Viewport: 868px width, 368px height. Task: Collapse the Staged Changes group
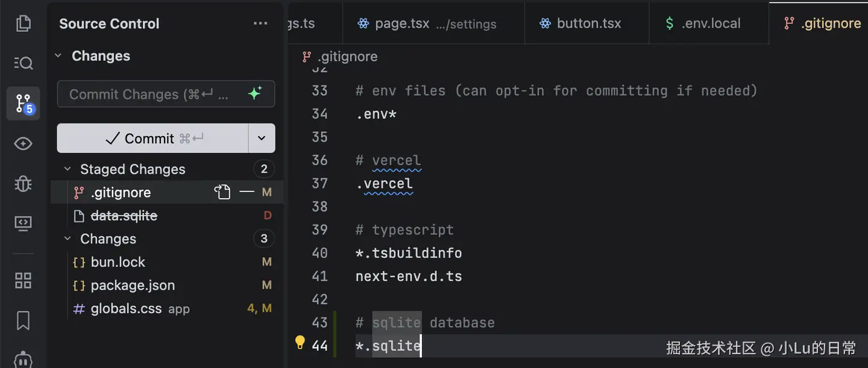(68, 169)
